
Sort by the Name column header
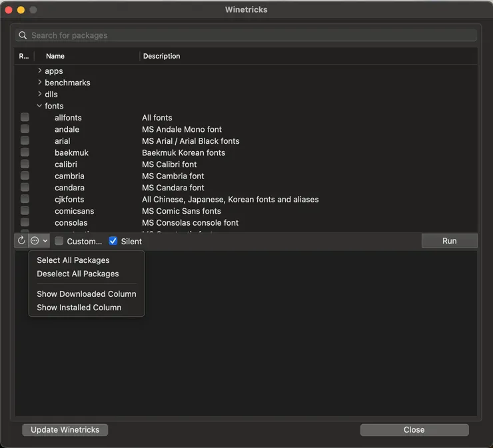[x=55, y=56]
